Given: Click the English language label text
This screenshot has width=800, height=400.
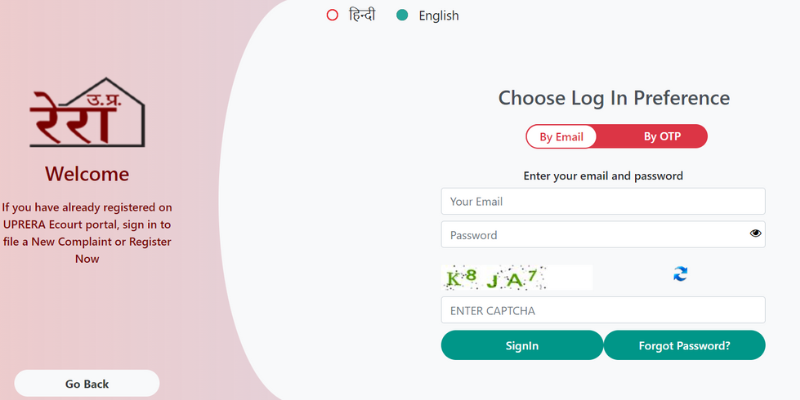Looking at the screenshot, I should point(439,16).
